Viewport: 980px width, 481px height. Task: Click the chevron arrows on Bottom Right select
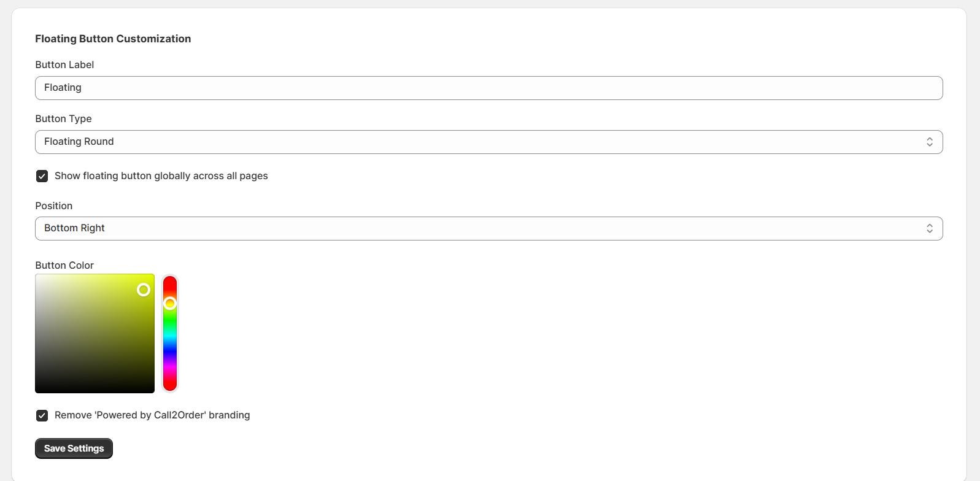point(929,228)
